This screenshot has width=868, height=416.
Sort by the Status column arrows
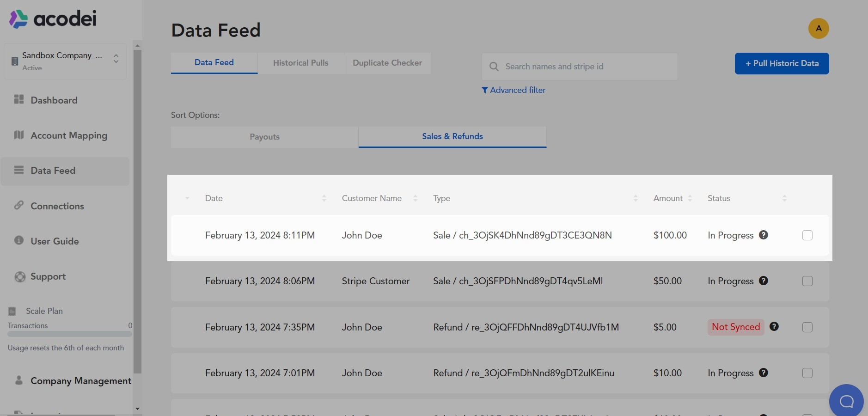[x=784, y=198]
